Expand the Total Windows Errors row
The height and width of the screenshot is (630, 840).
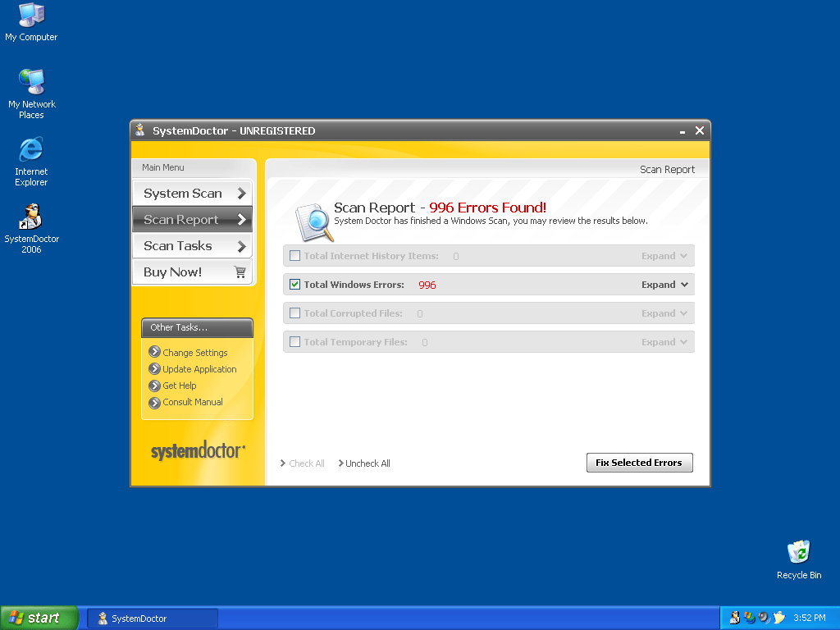pyautogui.click(x=664, y=285)
